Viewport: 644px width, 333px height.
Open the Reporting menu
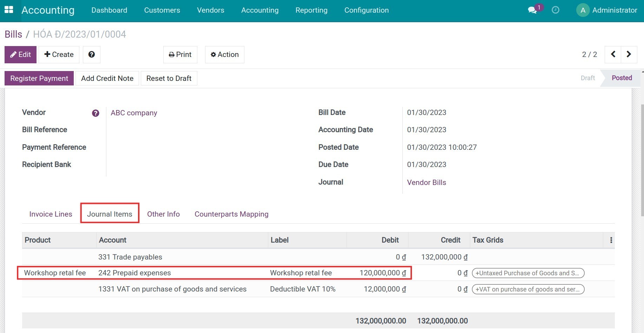[311, 10]
